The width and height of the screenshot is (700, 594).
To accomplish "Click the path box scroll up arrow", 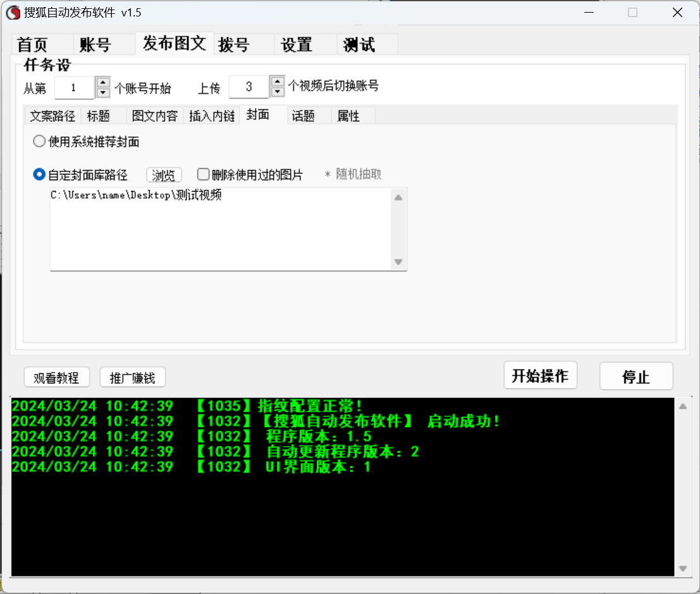I will [398, 197].
